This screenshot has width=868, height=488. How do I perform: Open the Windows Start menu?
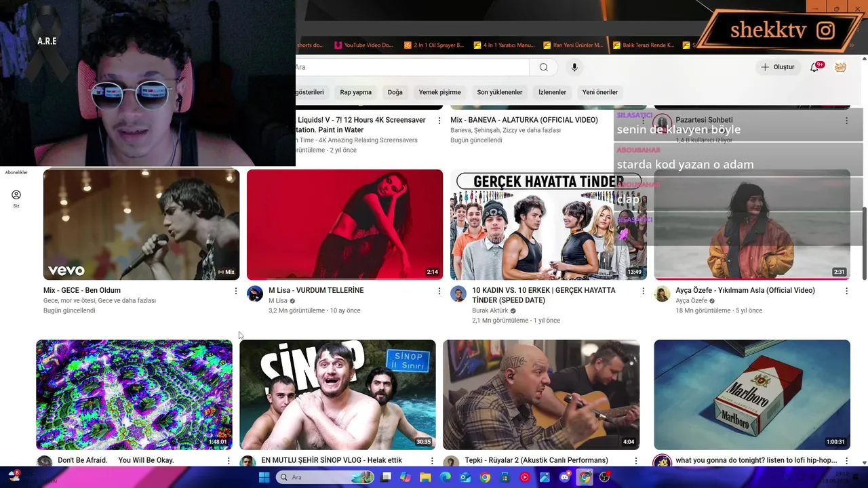point(264,477)
